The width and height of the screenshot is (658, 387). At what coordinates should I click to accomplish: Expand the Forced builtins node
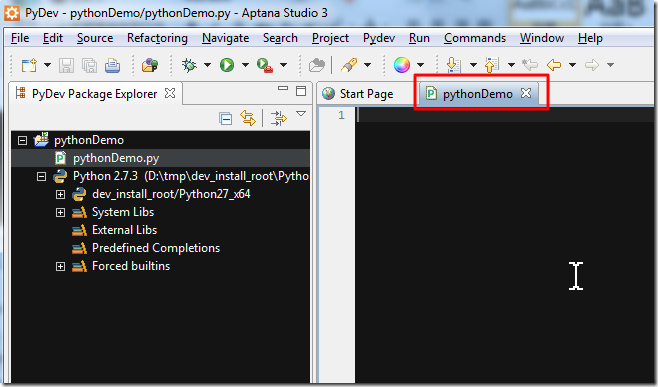click(x=60, y=267)
